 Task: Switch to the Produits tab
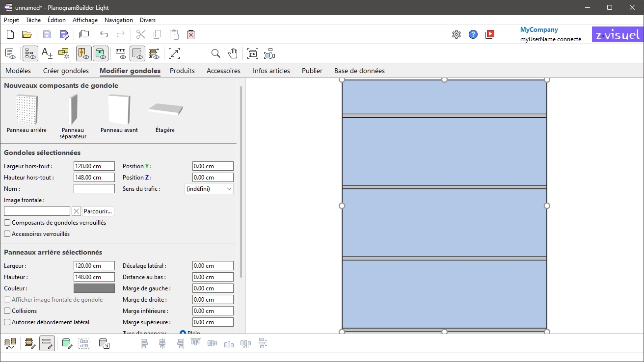(182, 71)
